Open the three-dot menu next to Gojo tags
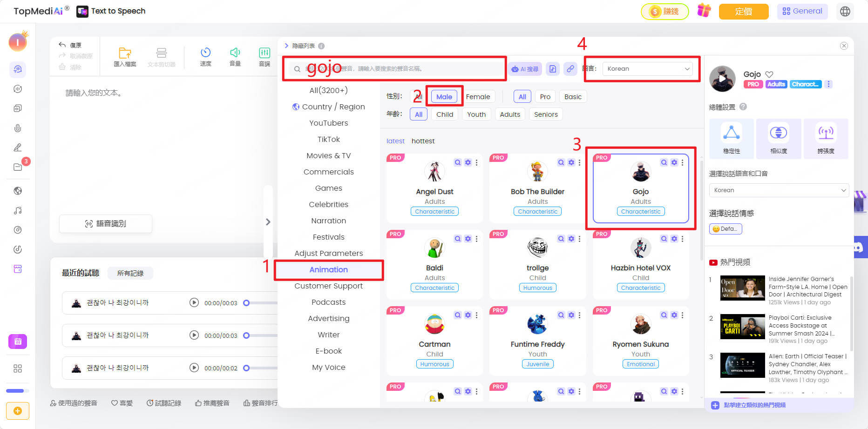 click(828, 84)
